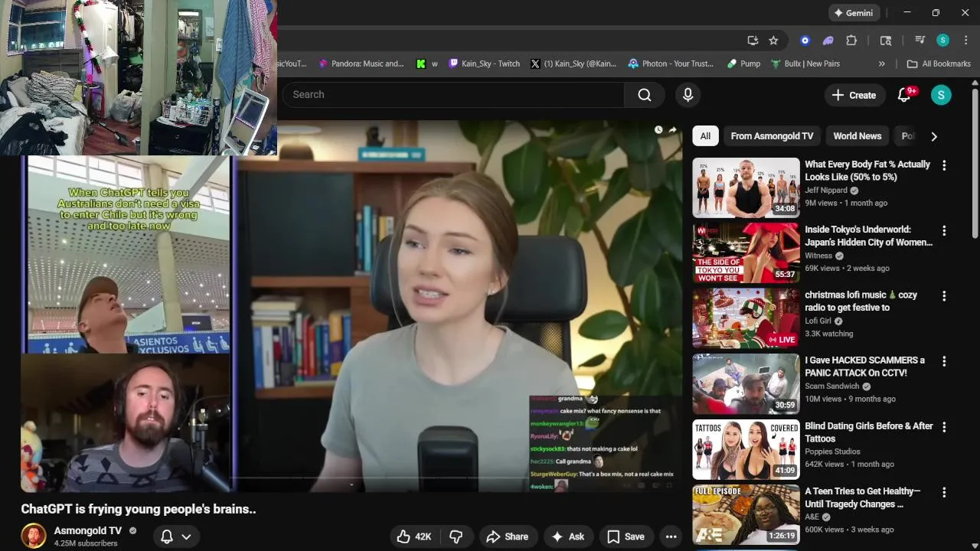Start voice search with microphone icon

coord(688,95)
